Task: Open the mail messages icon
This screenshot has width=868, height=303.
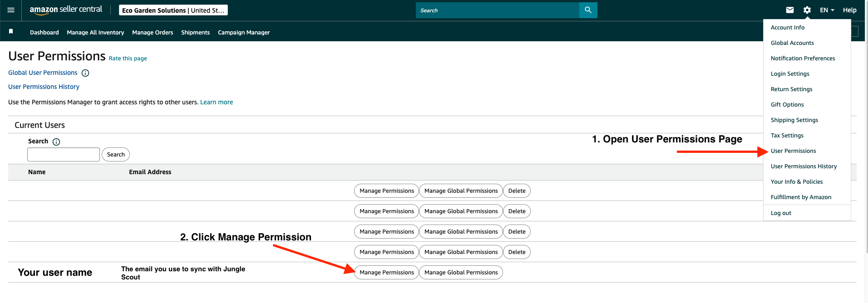Action: (x=790, y=10)
